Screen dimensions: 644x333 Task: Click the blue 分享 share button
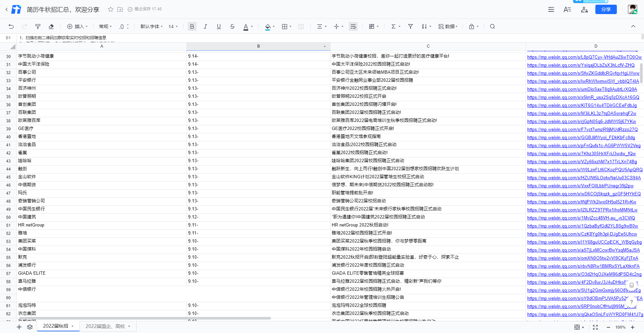tap(606, 9)
